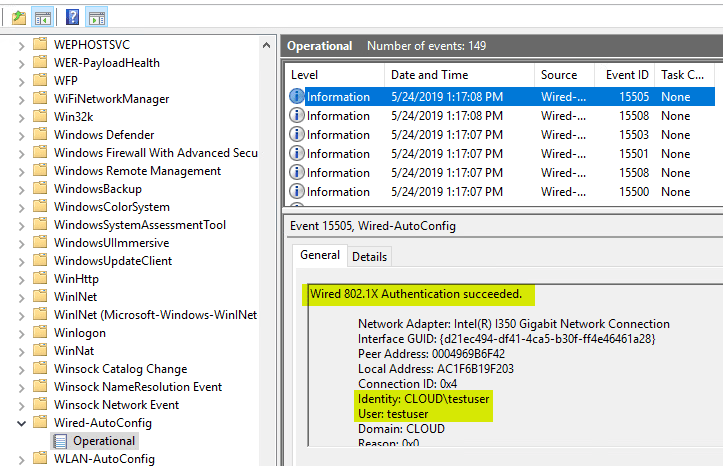Click info icon of Event 15503 row

tap(296, 135)
